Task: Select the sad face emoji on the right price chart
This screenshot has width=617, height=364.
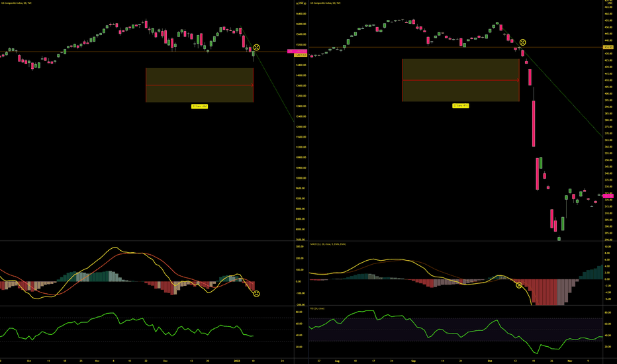Action: pos(522,42)
